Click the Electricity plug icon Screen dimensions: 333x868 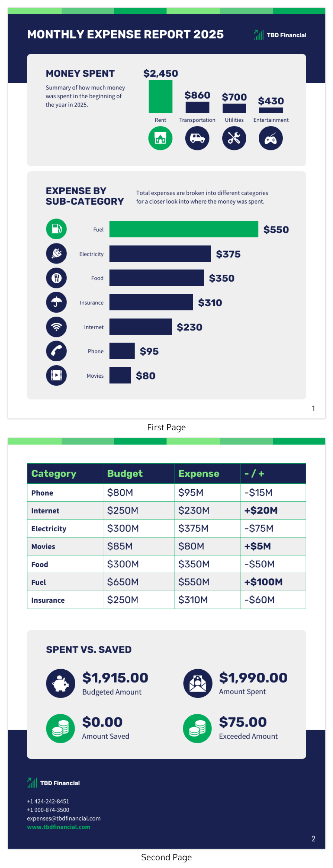tap(57, 253)
